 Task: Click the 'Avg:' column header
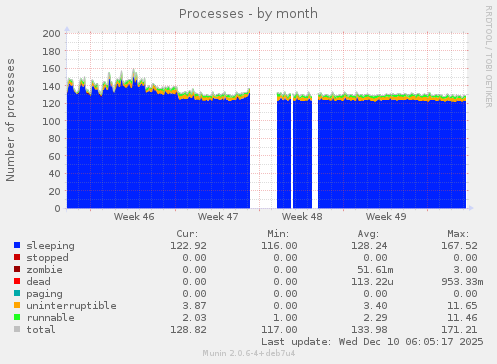[x=368, y=234]
